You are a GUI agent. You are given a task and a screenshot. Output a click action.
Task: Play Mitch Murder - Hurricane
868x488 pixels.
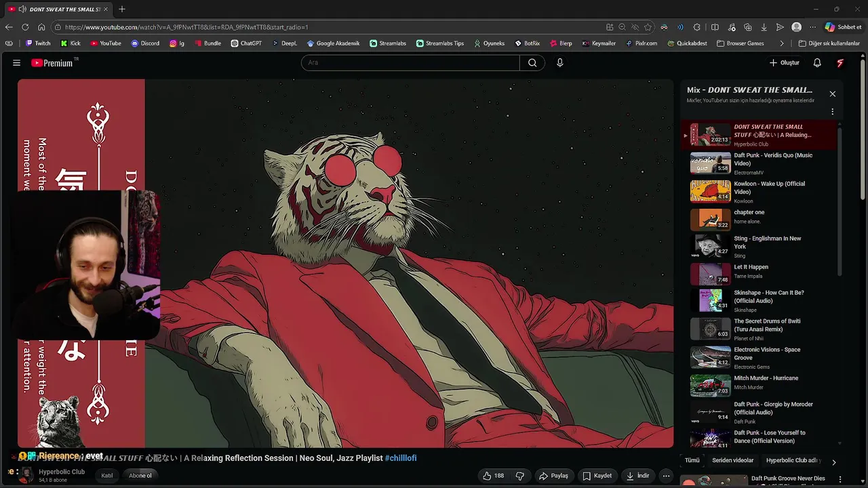(759, 386)
